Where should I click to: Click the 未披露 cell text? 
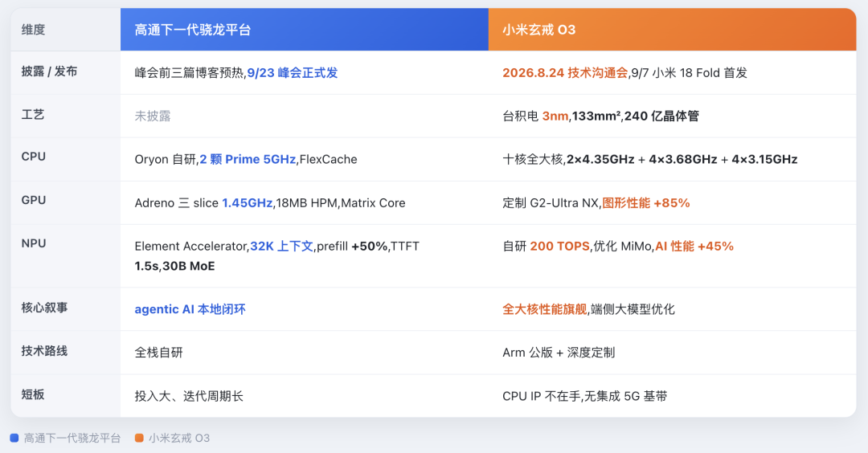(153, 116)
